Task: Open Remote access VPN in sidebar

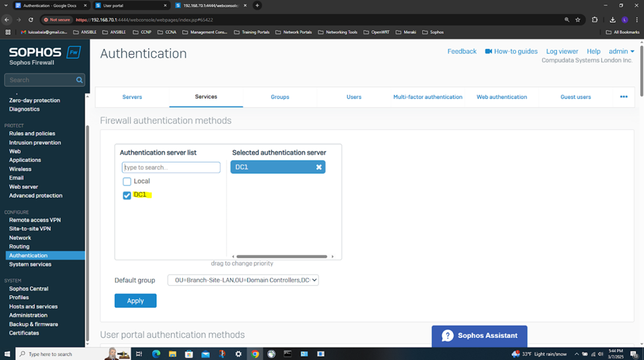Action: pyautogui.click(x=35, y=220)
